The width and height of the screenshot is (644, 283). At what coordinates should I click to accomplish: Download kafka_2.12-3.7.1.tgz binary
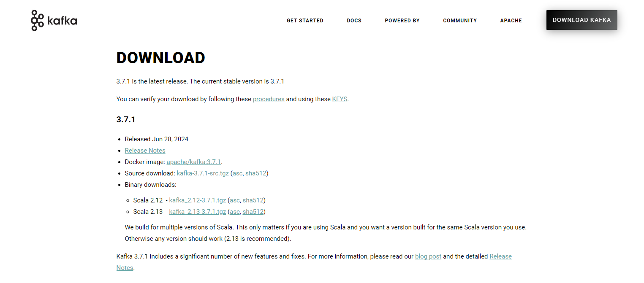point(198,200)
